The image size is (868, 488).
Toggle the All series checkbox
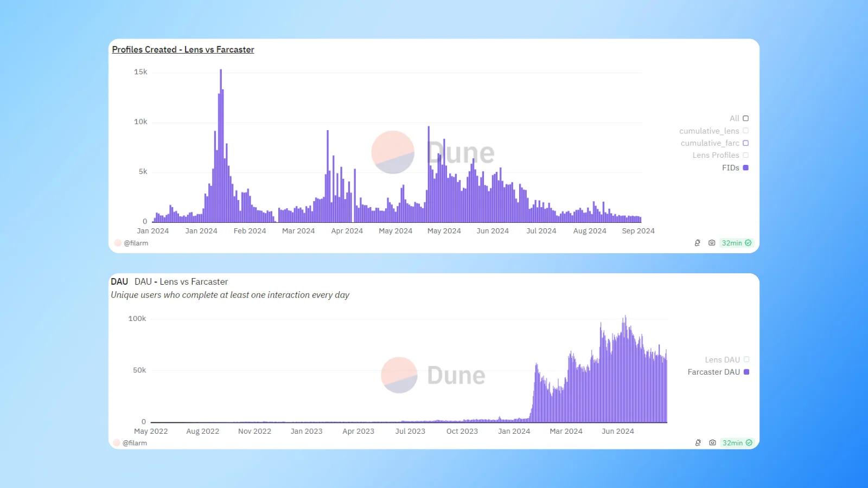[x=745, y=118]
